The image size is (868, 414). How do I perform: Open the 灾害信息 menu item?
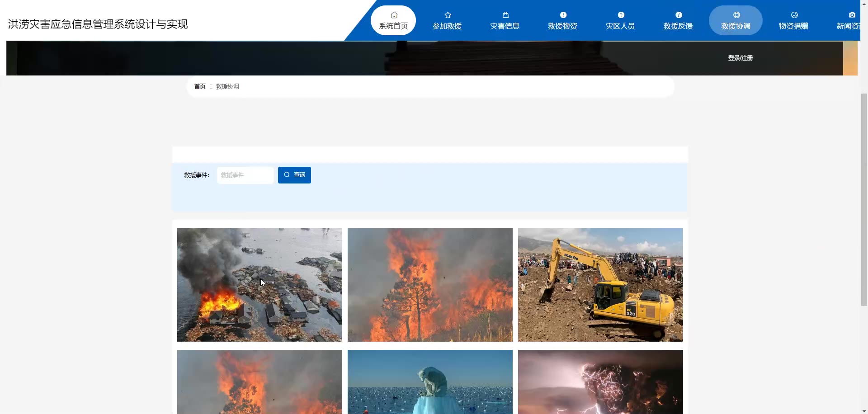tap(505, 20)
